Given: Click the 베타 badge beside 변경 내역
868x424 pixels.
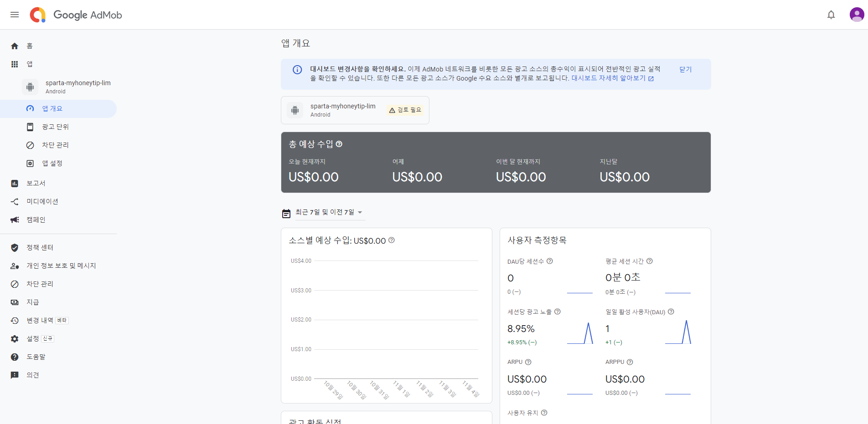Looking at the screenshot, I should [62, 321].
